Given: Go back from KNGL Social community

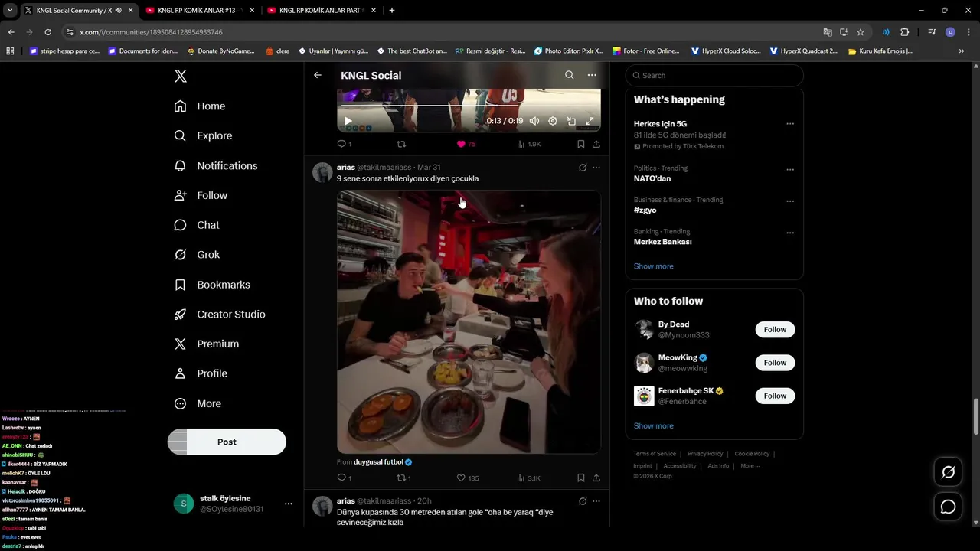Looking at the screenshot, I should click(x=318, y=75).
